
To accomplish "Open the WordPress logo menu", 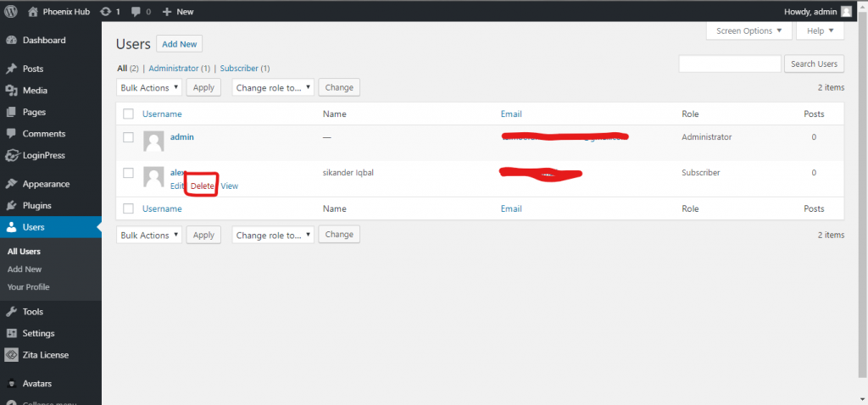I will tap(10, 11).
